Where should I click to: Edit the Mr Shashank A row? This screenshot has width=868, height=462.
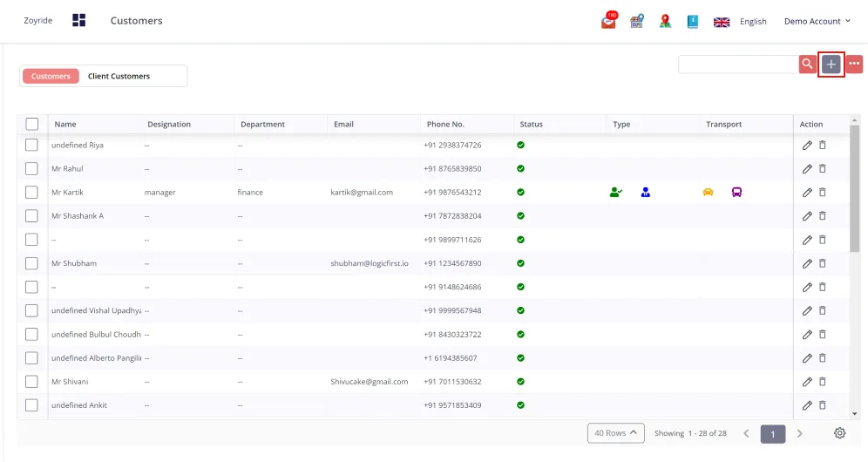click(807, 216)
